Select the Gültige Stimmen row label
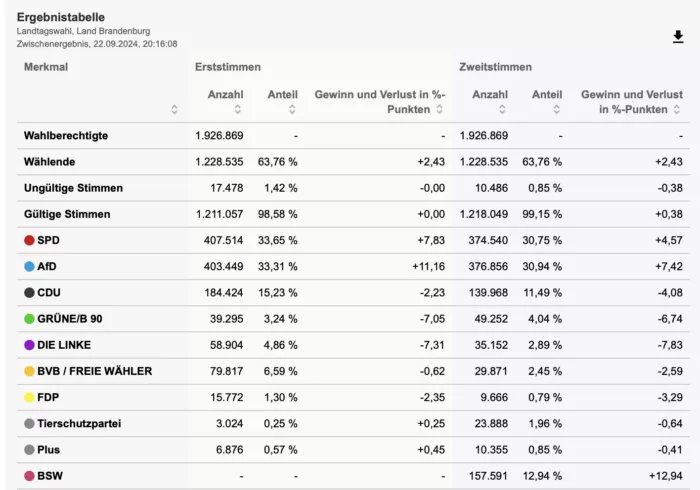The height and width of the screenshot is (490, 700). (67, 214)
